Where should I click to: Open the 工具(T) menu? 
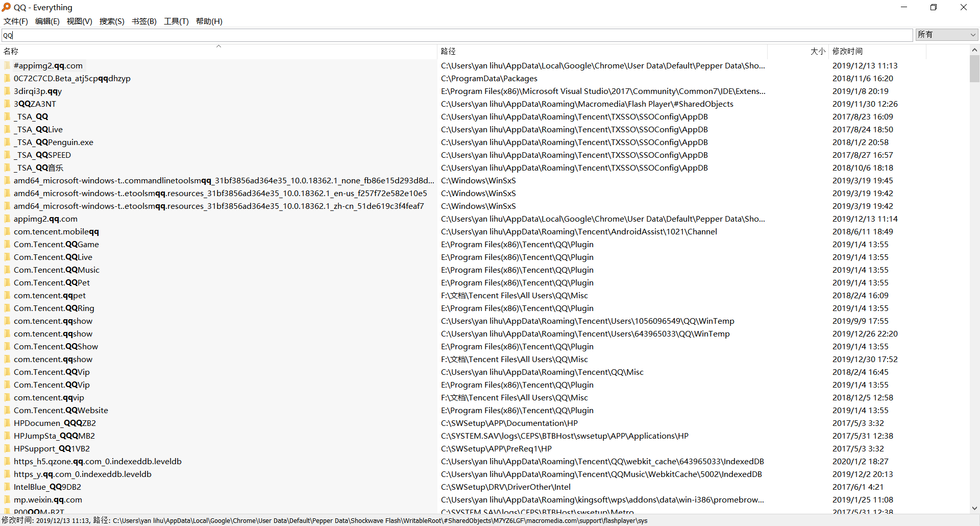click(176, 21)
